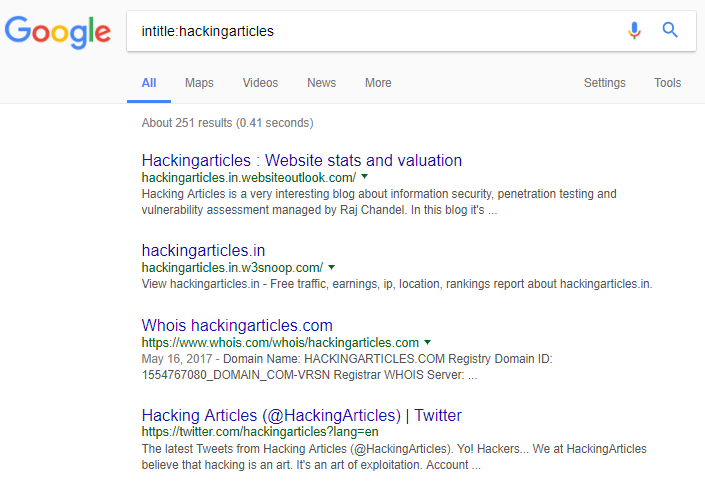Click snippet with 'May 16, 2017' date
This screenshot has width=705, height=485.
(x=347, y=367)
